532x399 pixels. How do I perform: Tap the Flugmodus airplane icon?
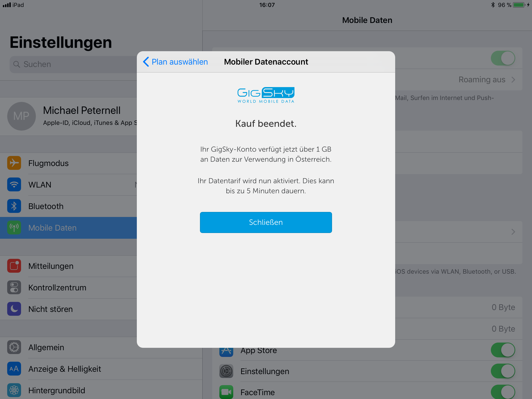point(14,163)
